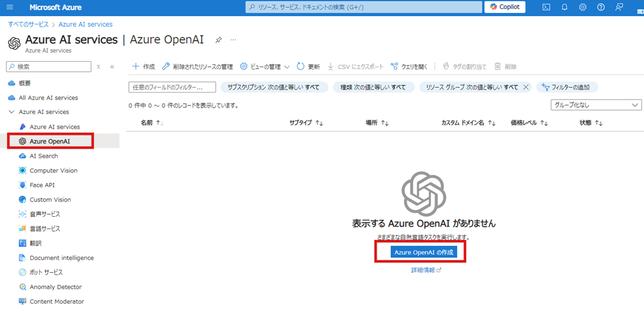Viewport: 644px width, 312px height.
Task: Sort by サブタイプ column
Action: coord(307,123)
